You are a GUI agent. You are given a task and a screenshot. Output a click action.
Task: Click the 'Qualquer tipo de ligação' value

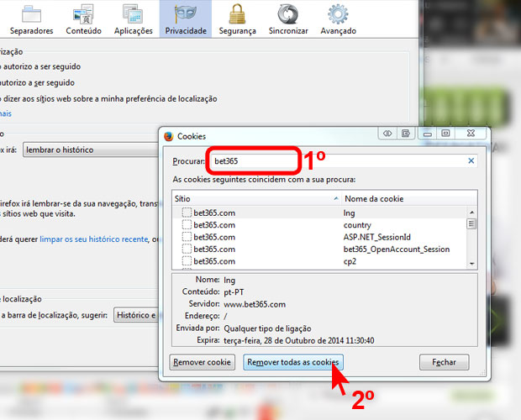pos(267,328)
